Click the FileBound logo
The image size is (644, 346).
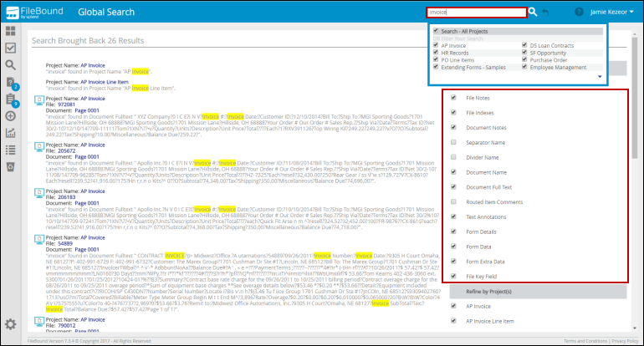35,12
